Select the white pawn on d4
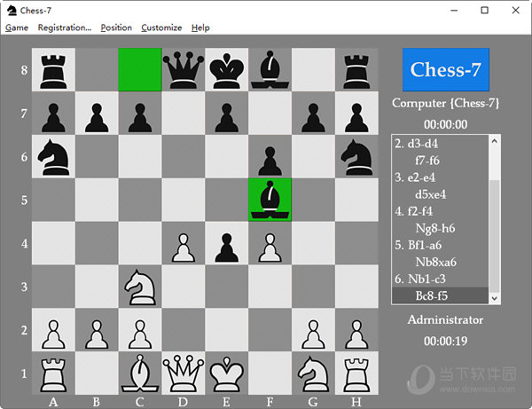The image size is (532, 409). click(x=183, y=242)
